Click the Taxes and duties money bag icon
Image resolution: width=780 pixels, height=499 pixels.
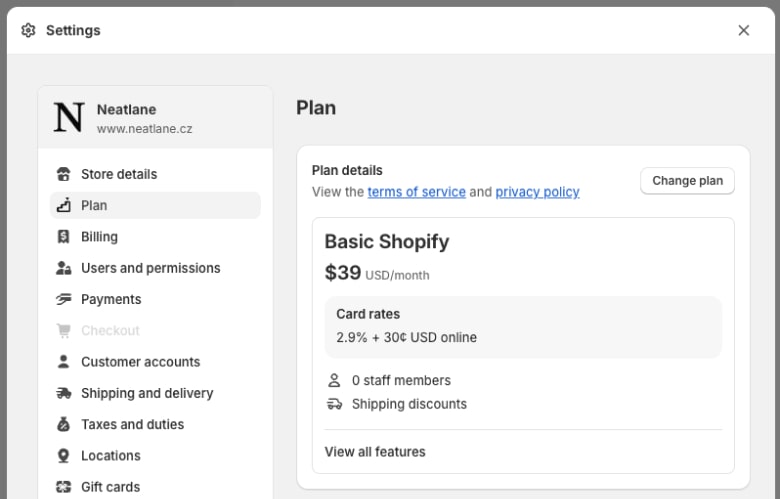[63, 424]
